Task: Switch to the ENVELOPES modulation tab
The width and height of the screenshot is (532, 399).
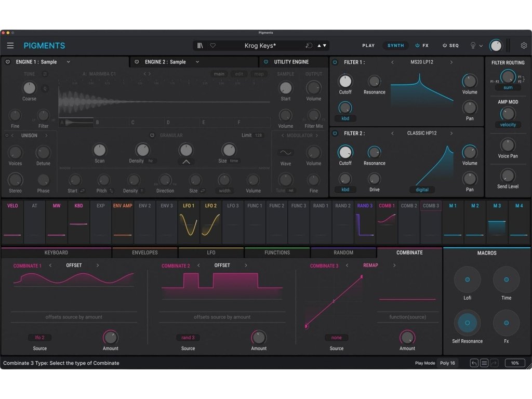Action: (145, 252)
